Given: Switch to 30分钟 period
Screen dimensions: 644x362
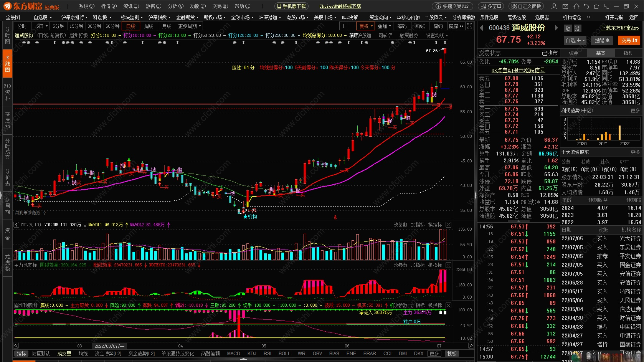Looking at the screenshot, I should pyautogui.click(x=94, y=26).
